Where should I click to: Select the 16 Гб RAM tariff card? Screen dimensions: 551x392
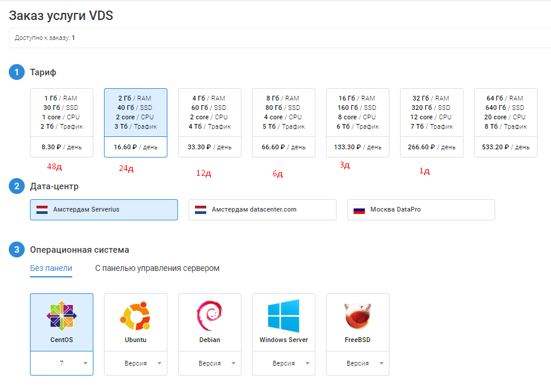click(x=358, y=120)
